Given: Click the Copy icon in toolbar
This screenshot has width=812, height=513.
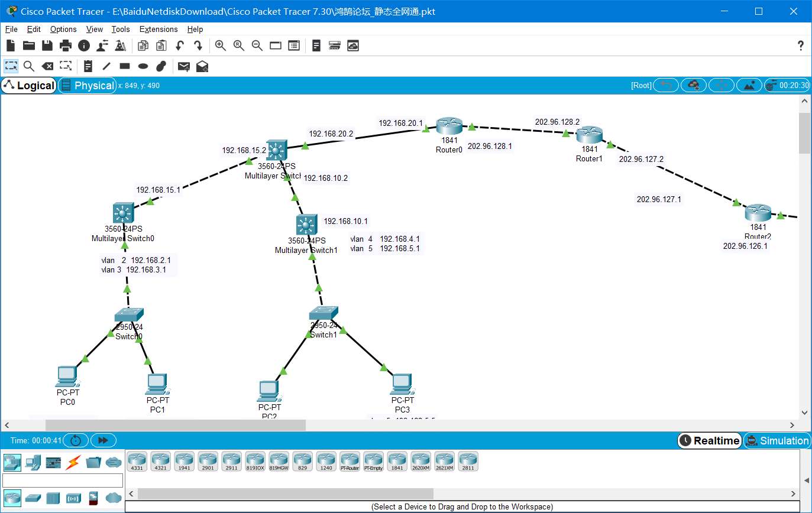Looking at the screenshot, I should (x=143, y=46).
